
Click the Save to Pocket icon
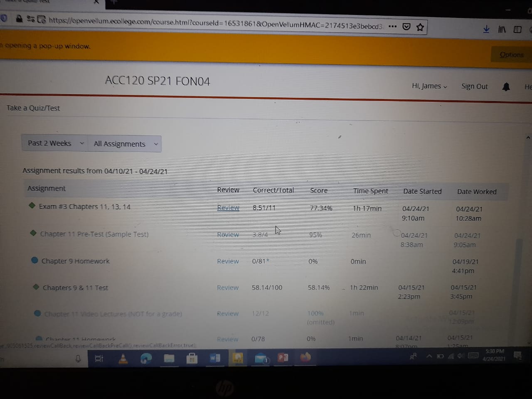pos(406,27)
